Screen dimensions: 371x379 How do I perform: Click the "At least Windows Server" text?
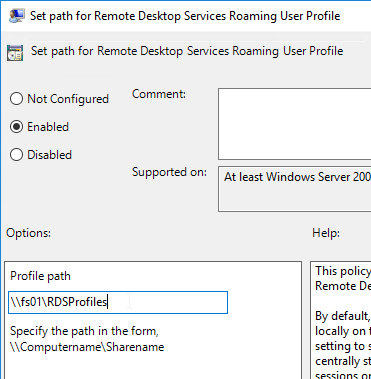[297, 177]
